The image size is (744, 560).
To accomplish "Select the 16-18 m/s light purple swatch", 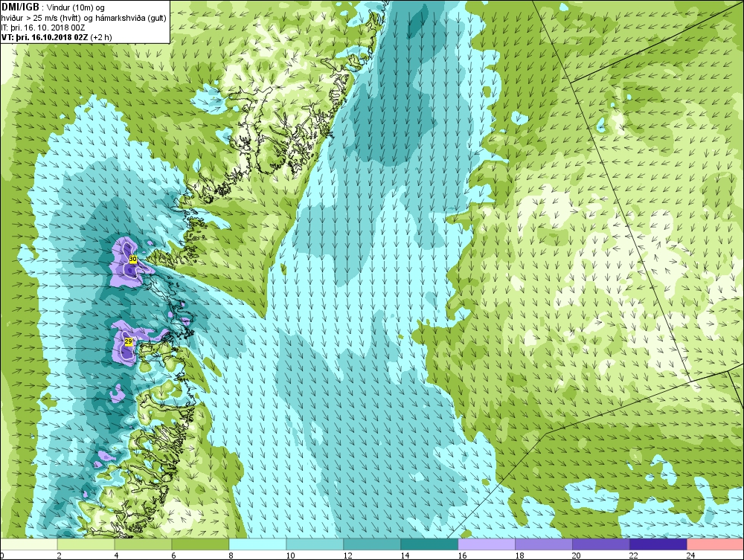I will point(487,544).
